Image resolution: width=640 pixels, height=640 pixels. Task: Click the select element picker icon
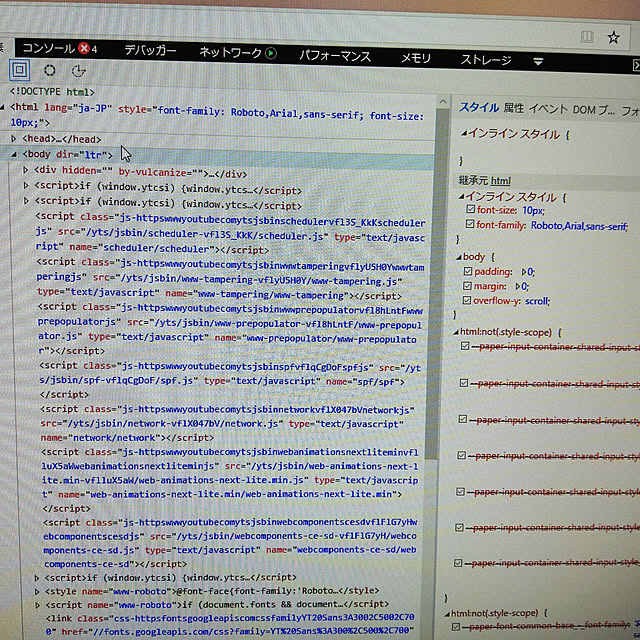(19, 70)
